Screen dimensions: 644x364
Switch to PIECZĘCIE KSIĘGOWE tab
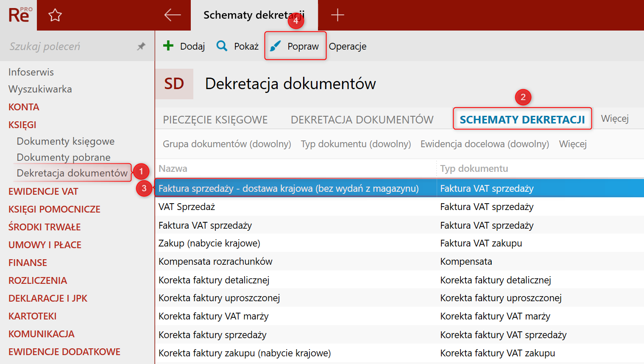coord(215,120)
